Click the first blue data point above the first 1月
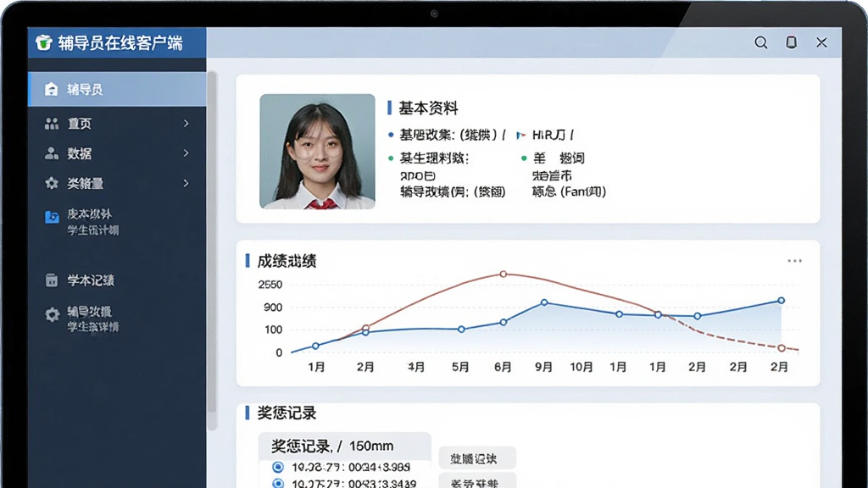 coord(315,346)
